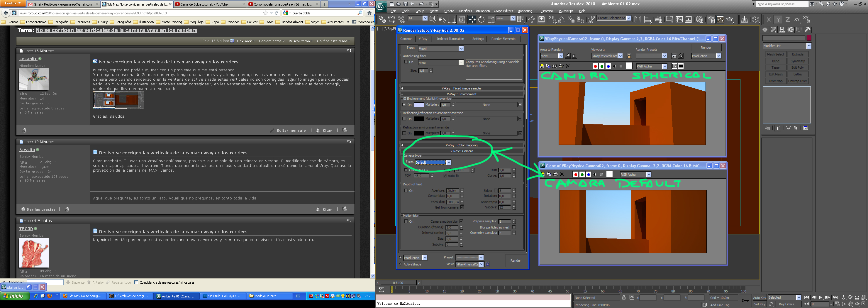Click Render button in Render Setup dialog
This screenshot has height=308, width=868.
pos(515,260)
